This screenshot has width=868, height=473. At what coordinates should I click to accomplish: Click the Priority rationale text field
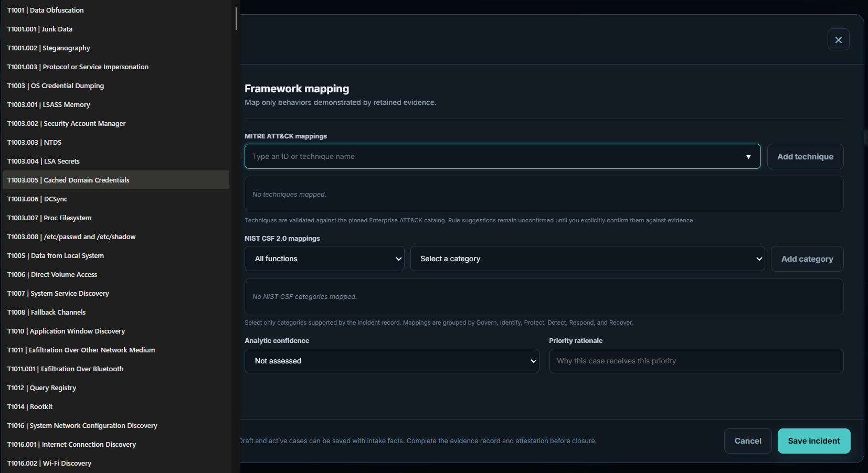[696, 361]
